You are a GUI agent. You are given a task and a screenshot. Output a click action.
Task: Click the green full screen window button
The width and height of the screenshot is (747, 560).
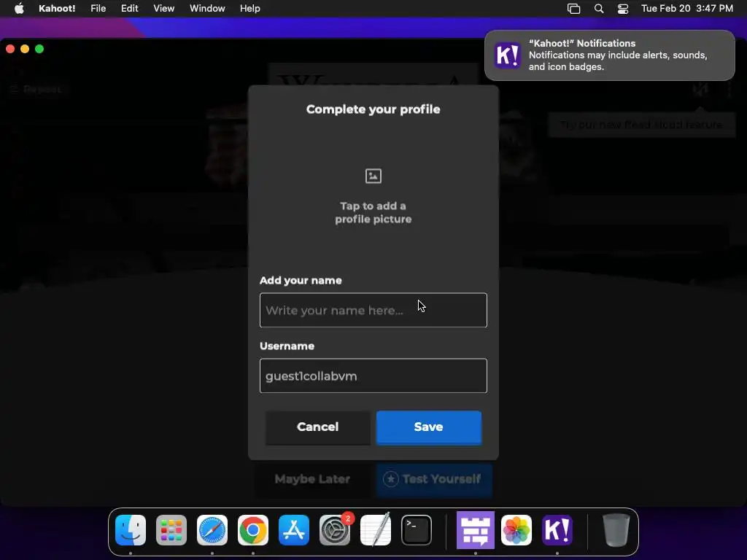(39, 49)
